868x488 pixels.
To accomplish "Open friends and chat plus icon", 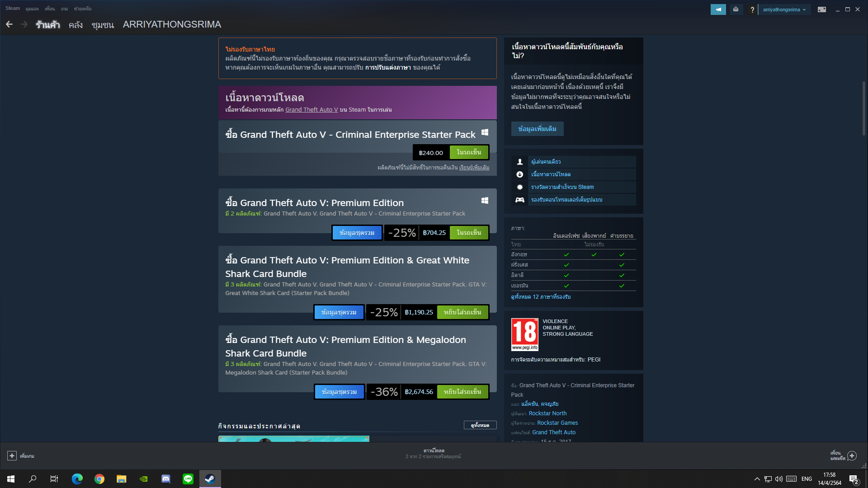I will click(x=852, y=455).
